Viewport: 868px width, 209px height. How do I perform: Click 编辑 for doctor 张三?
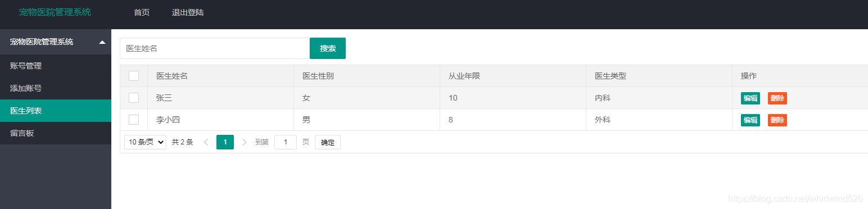pos(751,98)
